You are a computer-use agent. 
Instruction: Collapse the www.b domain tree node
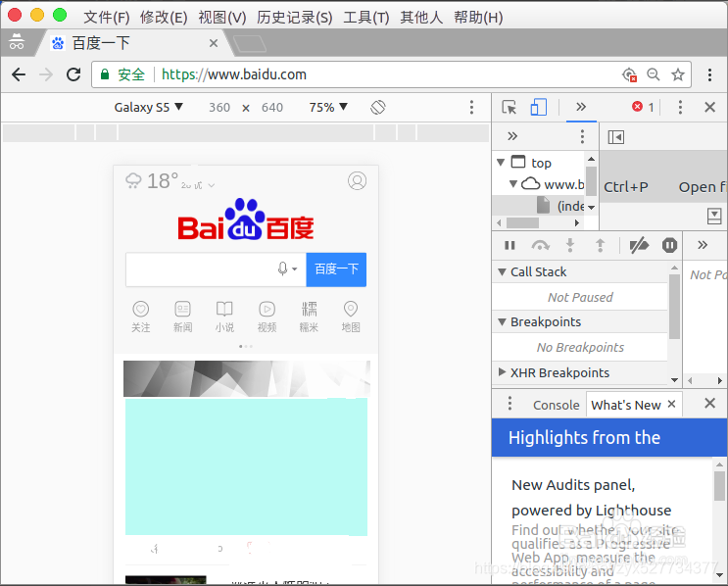tap(513, 184)
